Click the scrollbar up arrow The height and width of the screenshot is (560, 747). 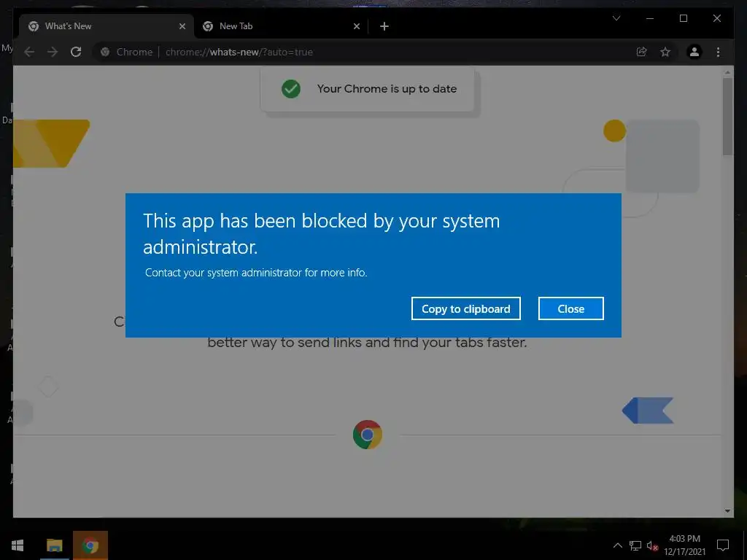pos(727,72)
